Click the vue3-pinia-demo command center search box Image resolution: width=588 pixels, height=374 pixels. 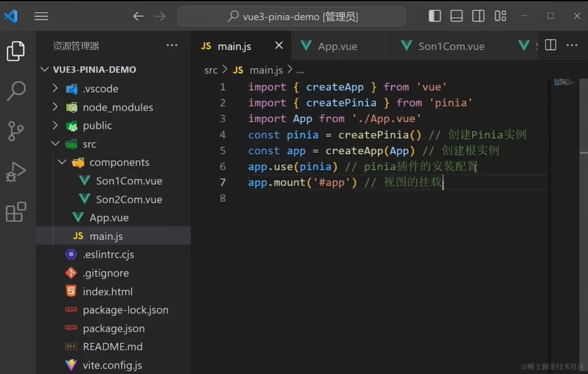coord(292,16)
